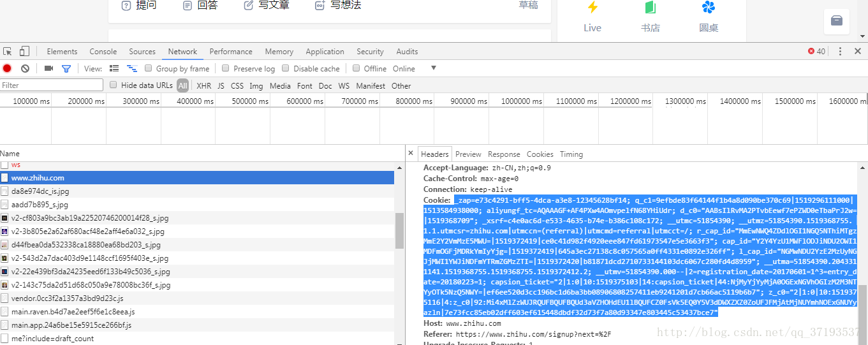The image size is (868, 345).
Task: Select main.app.24a6be15e5915ce266bf.js request
Action: (x=197, y=325)
